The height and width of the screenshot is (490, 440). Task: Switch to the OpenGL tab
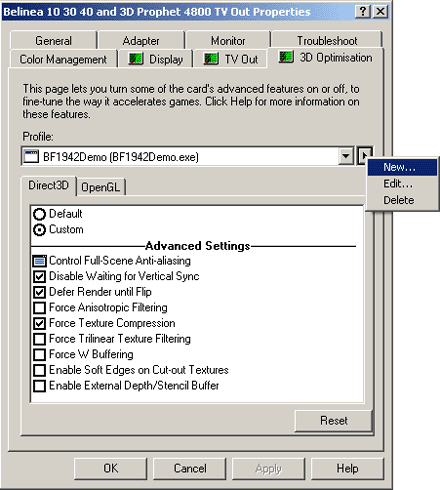(101, 187)
